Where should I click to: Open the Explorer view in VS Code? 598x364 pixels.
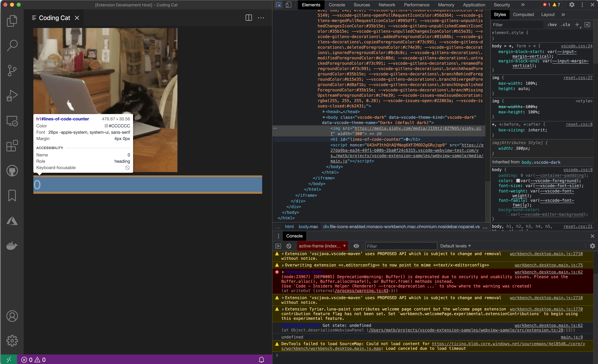tap(12, 21)
